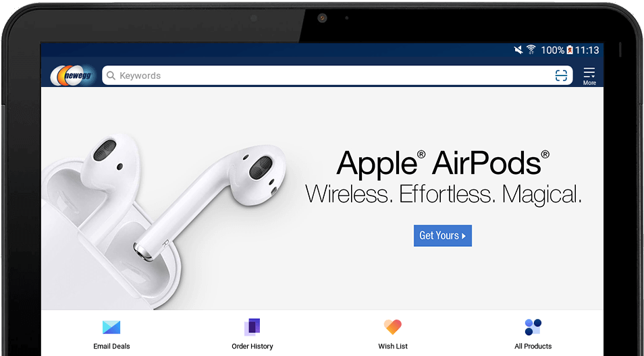Tap the Wi-Fi status icon
The image size is (644, 356).
pos(531,50)
